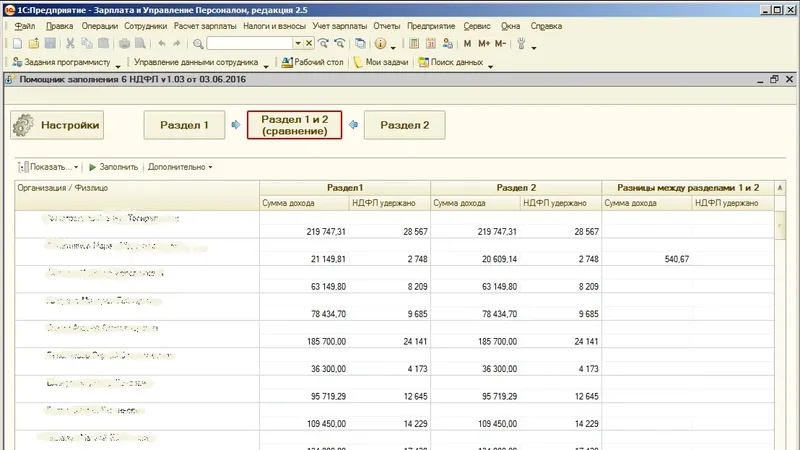800x450 pixels.
Task: Click the open folder toolbar icon
Action: pyautogui.click(x=34, y=44)
